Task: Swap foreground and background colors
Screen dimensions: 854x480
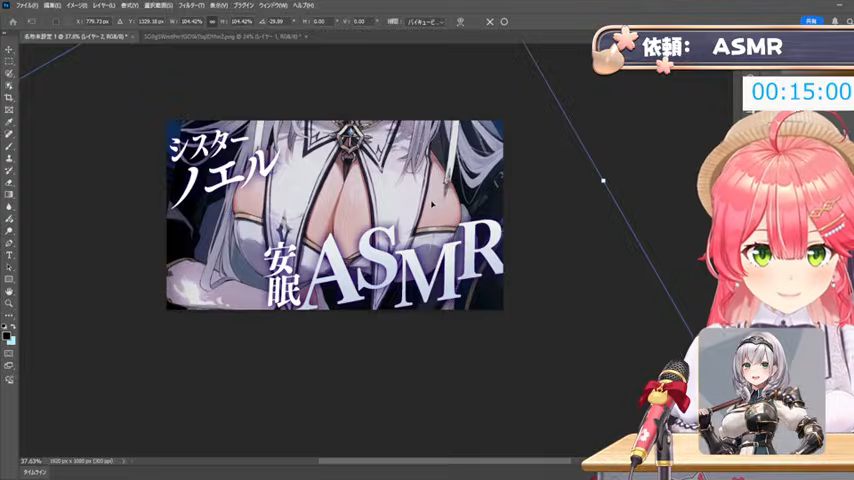Action: [x=13, y=326]
